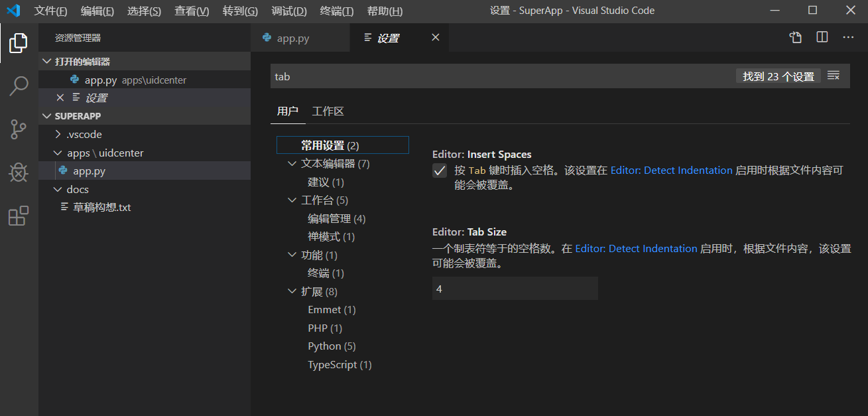868x416 pixels.
Task: Split the editor with the split icon
Action: point(822,38)
